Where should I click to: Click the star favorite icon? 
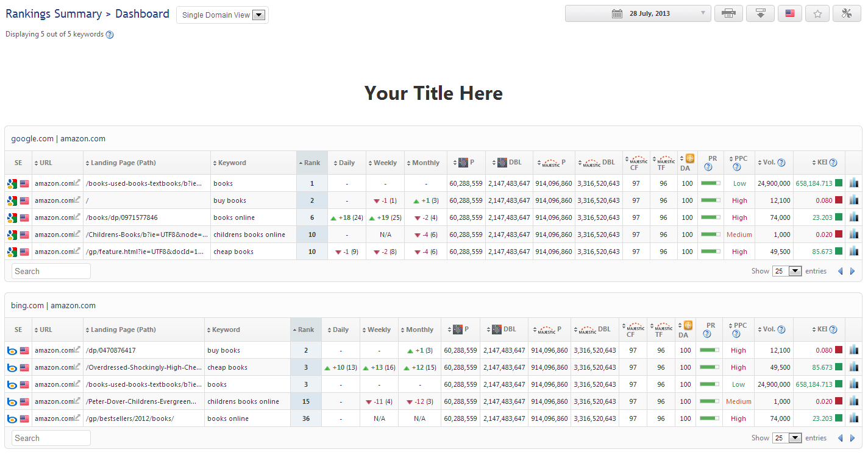pyautogui.click(x=817, y=13)
